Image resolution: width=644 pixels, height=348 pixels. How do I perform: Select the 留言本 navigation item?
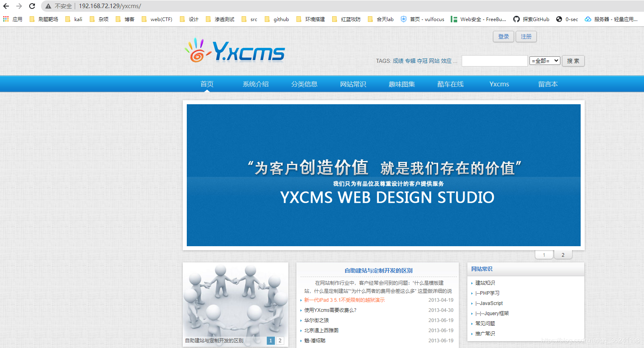point(548,84)
